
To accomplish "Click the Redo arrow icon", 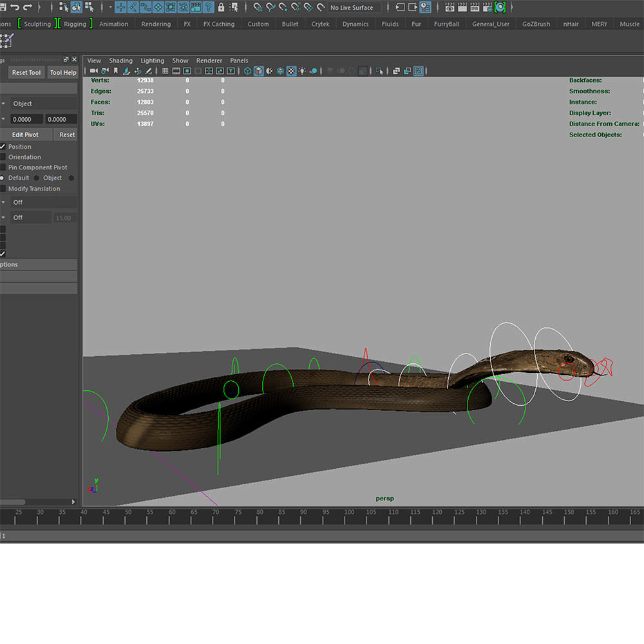I will 28,7.
